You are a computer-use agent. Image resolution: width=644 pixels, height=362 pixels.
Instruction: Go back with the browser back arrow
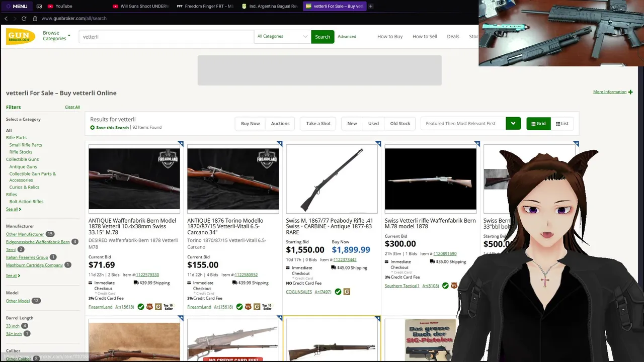pyautogui.click(x=6, y=19)
